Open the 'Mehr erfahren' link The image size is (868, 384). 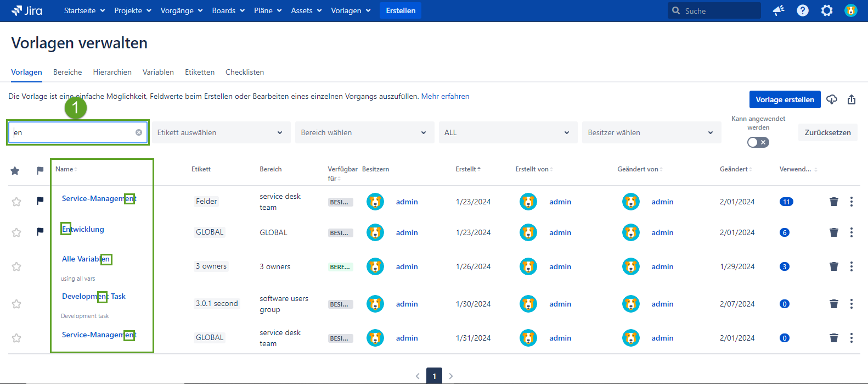pos(445,96)
